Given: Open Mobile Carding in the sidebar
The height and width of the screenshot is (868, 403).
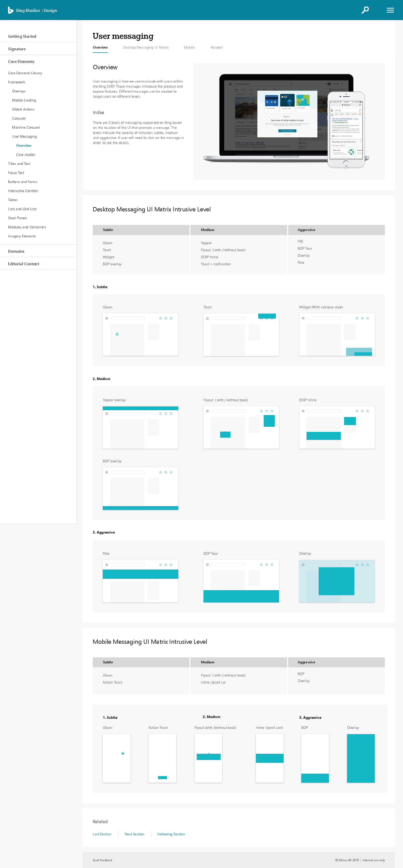Looking at the screenshot, I should pos(24,100).
